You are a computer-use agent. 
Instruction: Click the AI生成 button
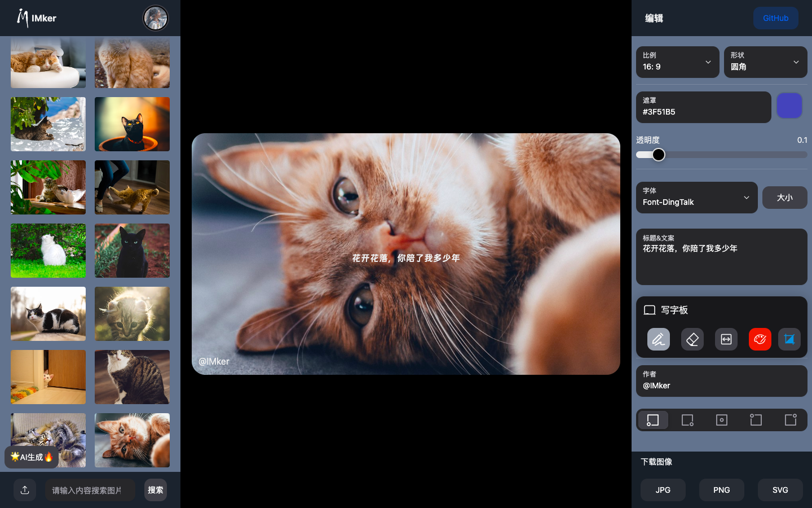(32, 457)
